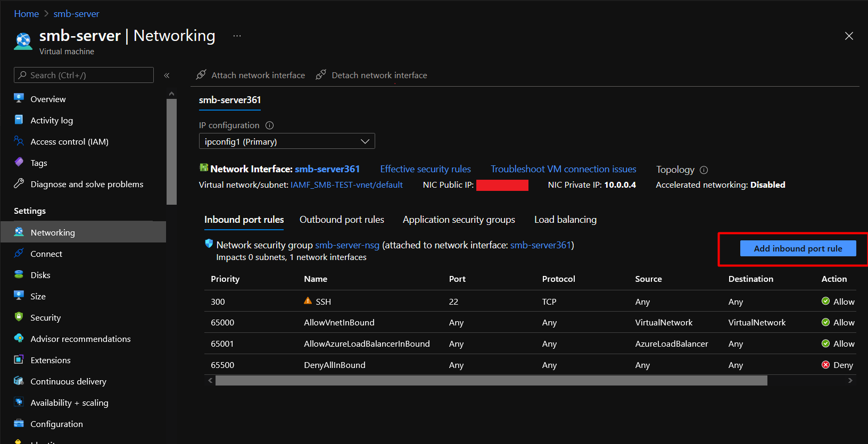The width and height of the screenshot is (868, 444).
Task: Click Detach network interface label
Action: pyautogui.click(x=379, y=76)
